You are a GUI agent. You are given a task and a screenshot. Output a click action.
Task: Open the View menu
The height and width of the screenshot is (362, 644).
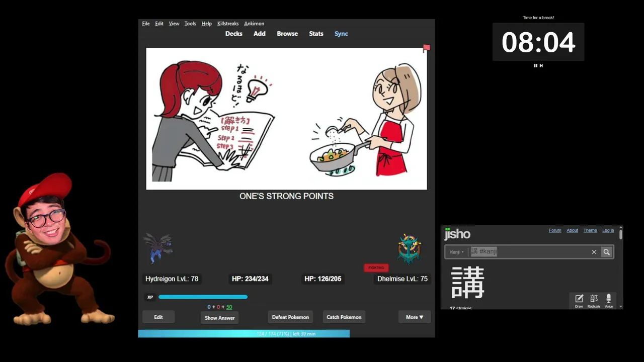pyautogui.click(x=174, y=24)
